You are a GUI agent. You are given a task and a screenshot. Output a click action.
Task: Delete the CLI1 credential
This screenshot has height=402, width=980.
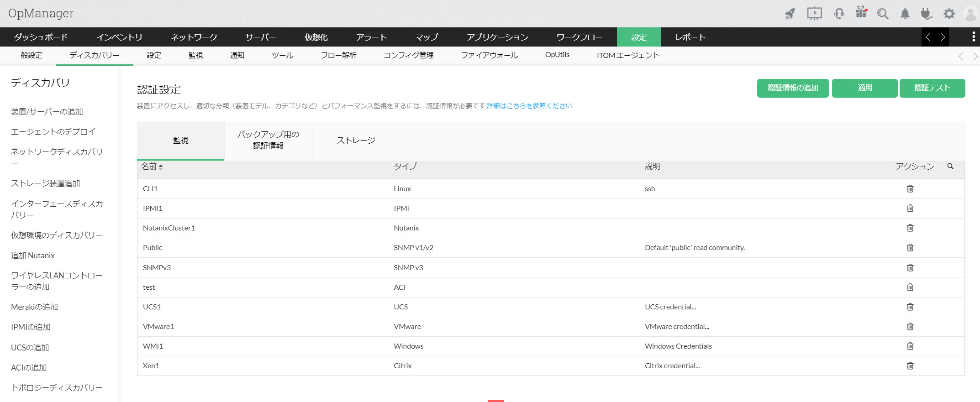click(910, 188)
